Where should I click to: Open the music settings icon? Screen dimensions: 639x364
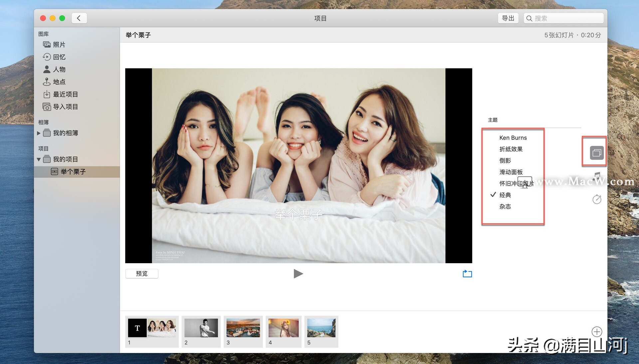tap(597, 176)
